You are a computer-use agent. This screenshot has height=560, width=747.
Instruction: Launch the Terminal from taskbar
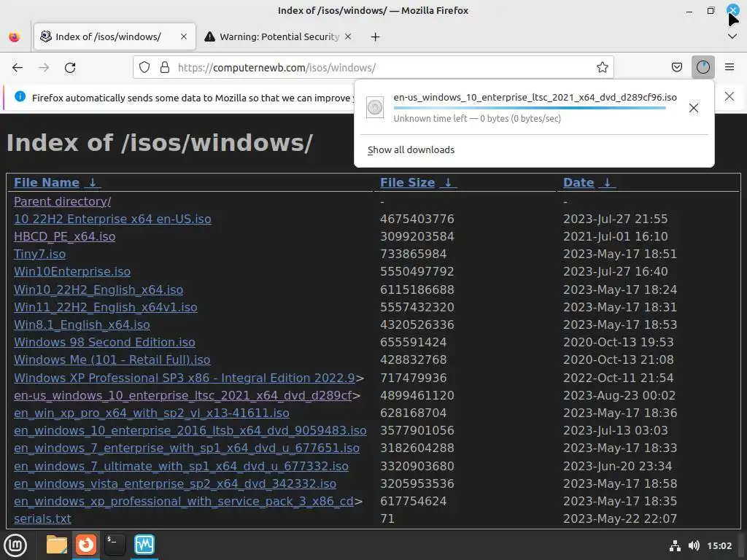(115, 545)
